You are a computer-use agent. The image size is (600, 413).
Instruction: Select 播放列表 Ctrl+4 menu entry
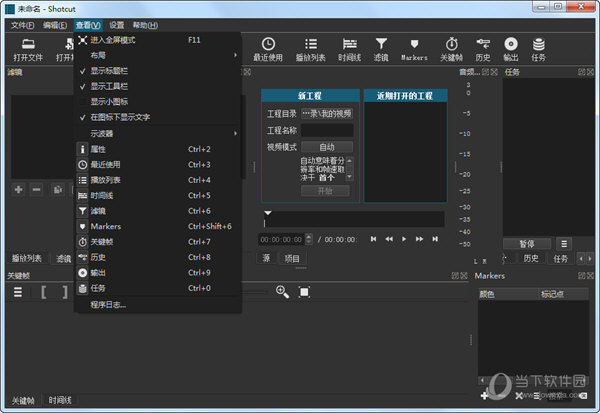[157, 180]
